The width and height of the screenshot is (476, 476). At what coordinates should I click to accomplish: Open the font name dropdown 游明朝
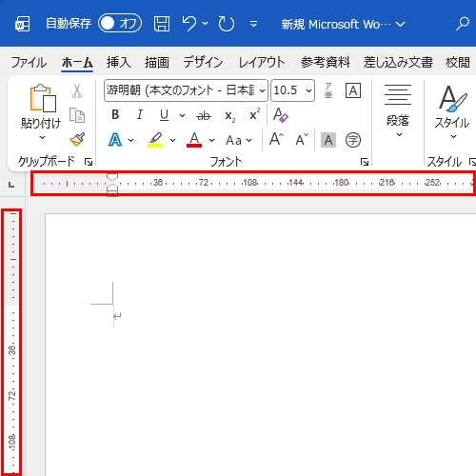point(186,90)
